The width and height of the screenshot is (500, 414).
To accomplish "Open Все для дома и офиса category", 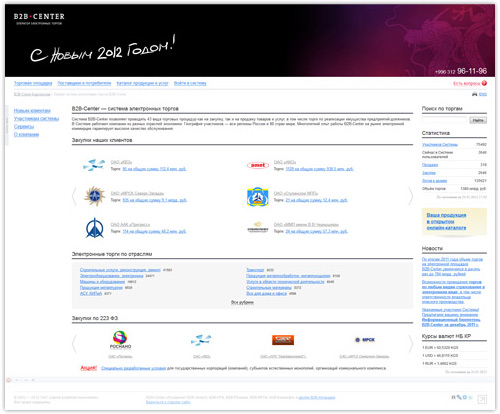I will pyautogui.click(x=266, y=293).
